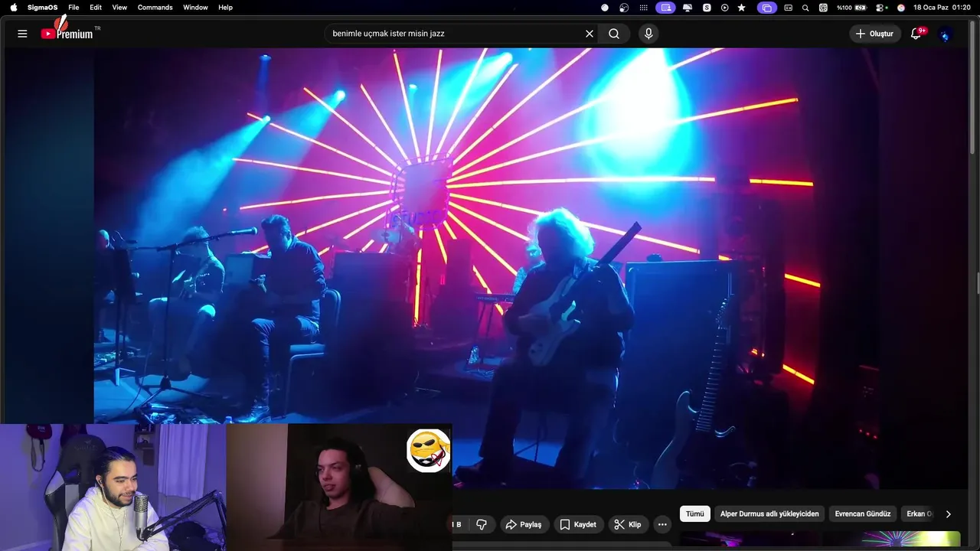This screenshot has height=551, width=980.
Task: Select the Tümü filter chip
Action: point(694,514)
